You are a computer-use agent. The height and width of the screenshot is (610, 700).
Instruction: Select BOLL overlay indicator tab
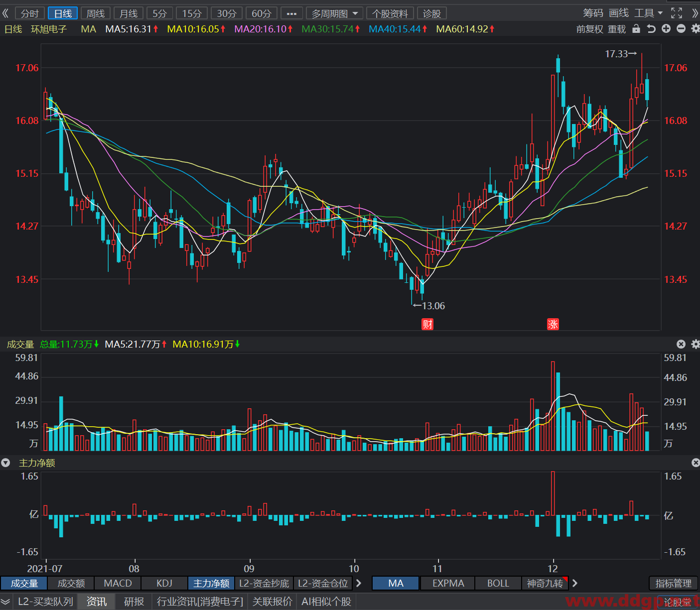[x=498, y=583]
